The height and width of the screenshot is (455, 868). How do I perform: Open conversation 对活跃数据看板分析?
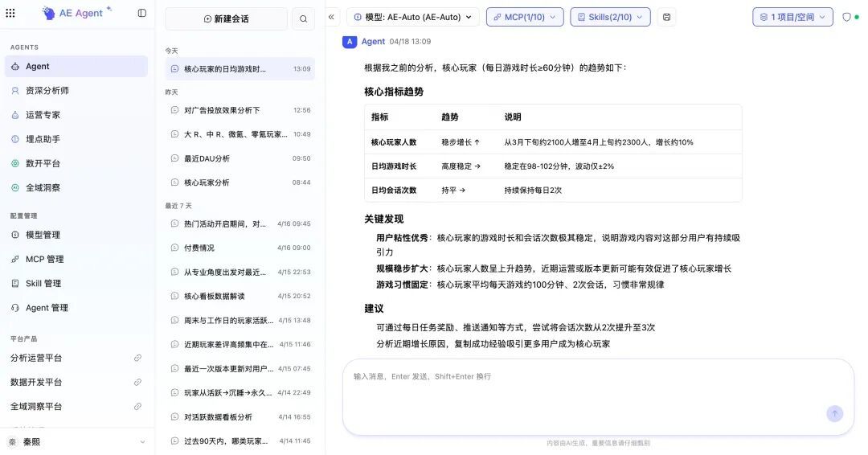click(240, 416)
